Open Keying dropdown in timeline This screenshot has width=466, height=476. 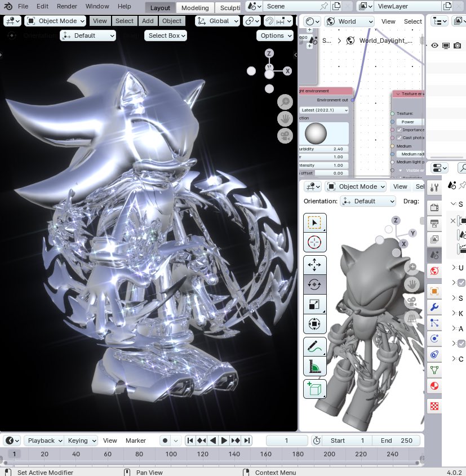pyautogui.click(x=81, y=441)
